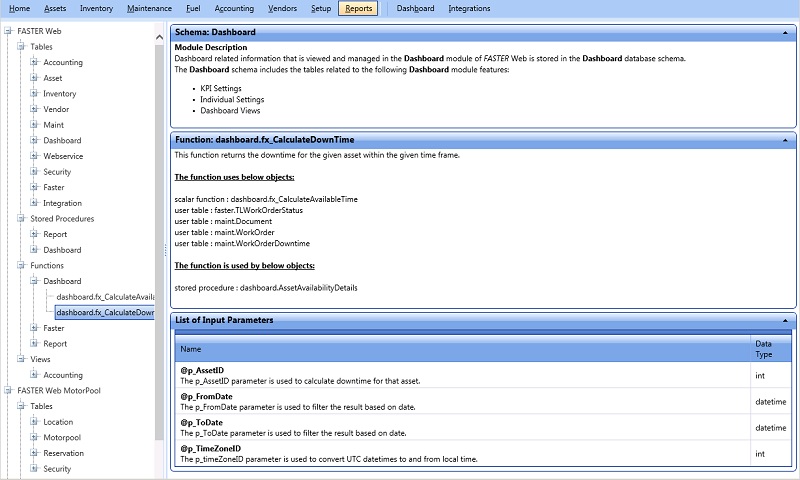Image resolution: width=800 pixels, height=480 pixels.
Task: Open the Fuel menu
Action: click(x=193, y=9)
